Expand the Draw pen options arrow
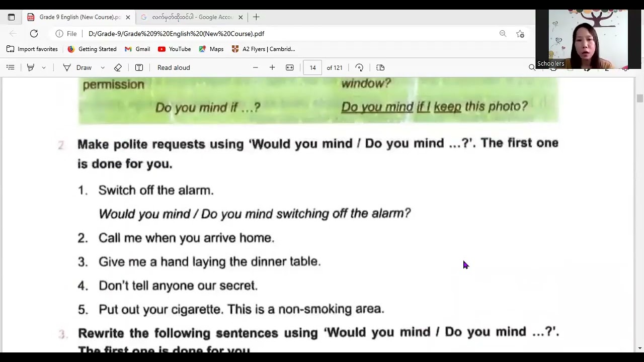The height and width of the screenshot is (362, 644). click(x=103, y=67)
